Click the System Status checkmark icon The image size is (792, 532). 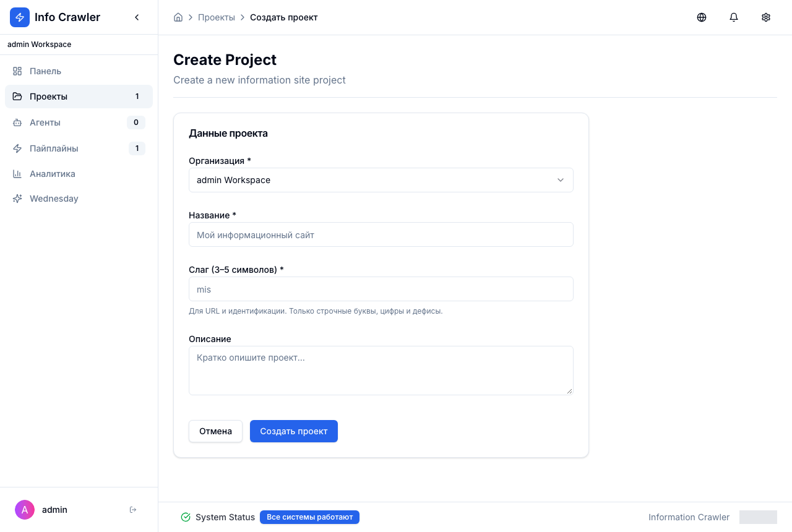pyautogui.click(x=186, y=517)
